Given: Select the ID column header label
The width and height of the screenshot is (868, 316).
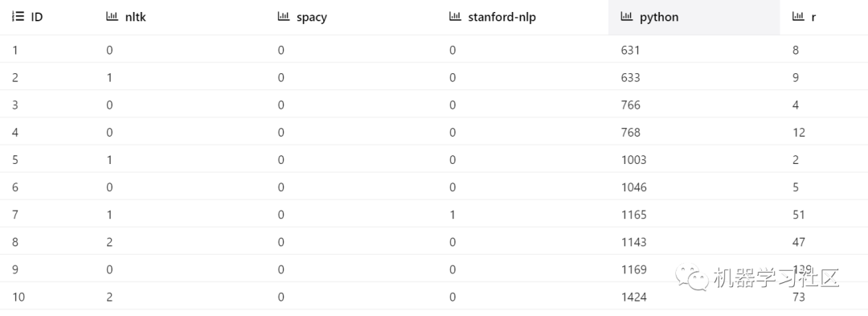Looking at the screenshot, I should [x=37, y=17].
